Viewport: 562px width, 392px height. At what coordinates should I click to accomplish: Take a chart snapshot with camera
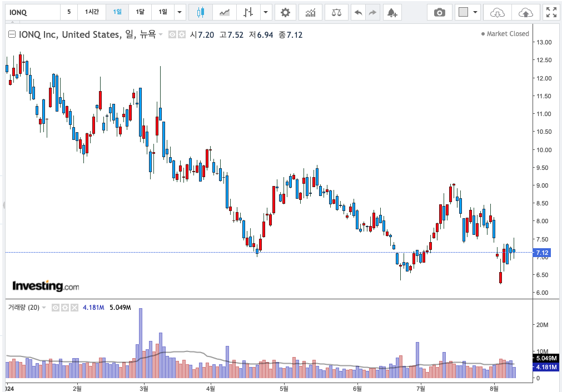pyautogui.click(x=439, y=13)
